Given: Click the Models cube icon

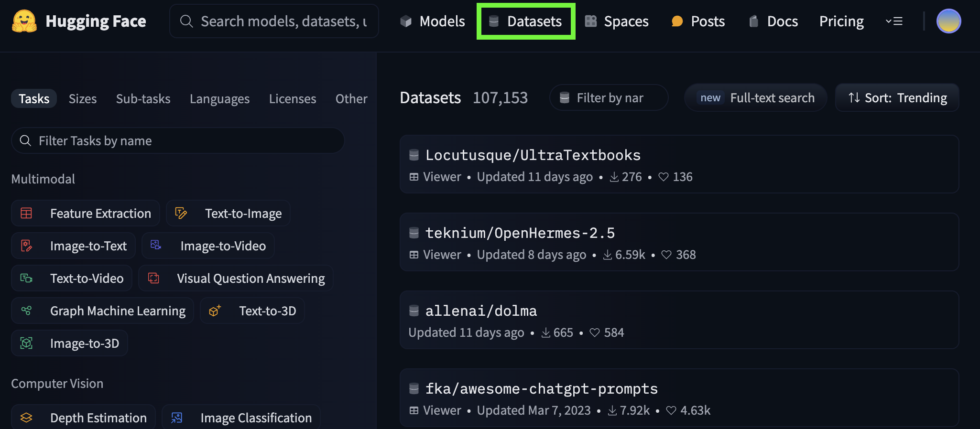Looking at the screenshot, I should 406,21.
